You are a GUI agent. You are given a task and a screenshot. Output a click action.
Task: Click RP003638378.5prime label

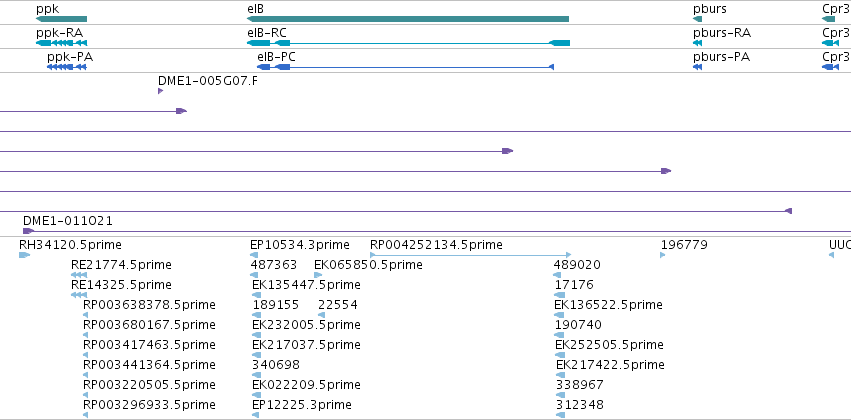pos(149,305)
